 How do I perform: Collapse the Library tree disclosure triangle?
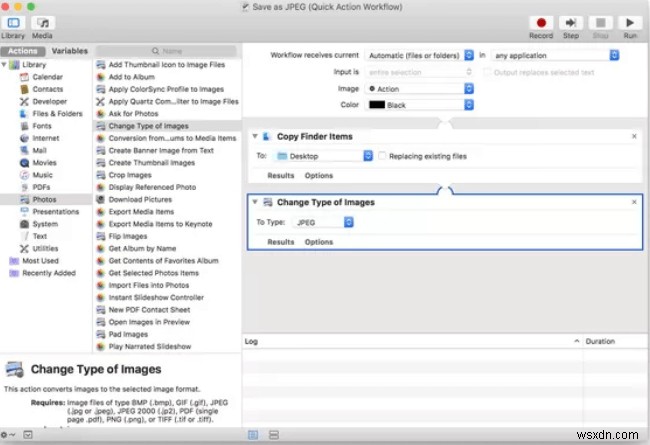click(4, 64)
